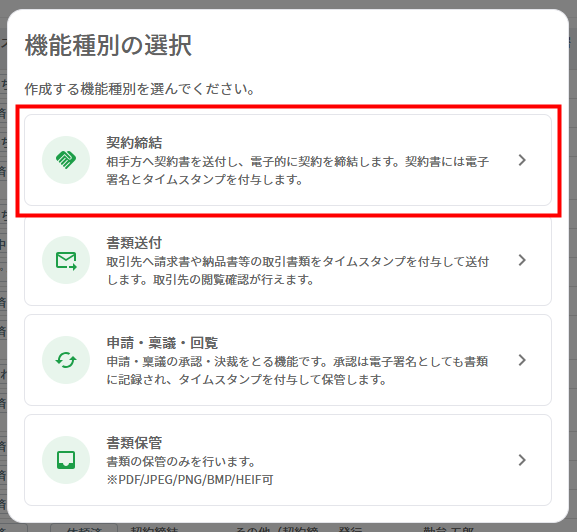Click the inbox tray icon for 書類保管
Image resolution: width=577 pixels, height=532 pixels.
point(66,460)
